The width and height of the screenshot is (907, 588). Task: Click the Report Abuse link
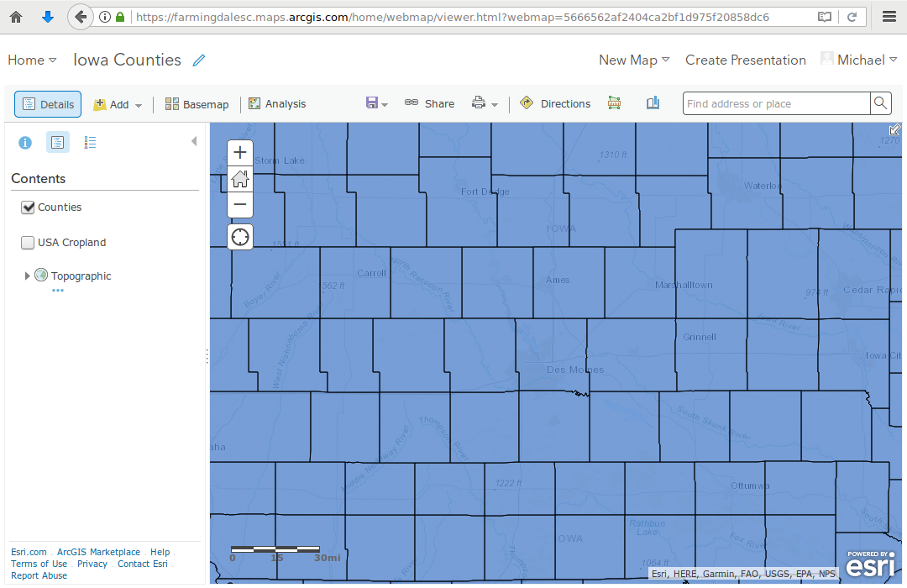pos(39,575)
